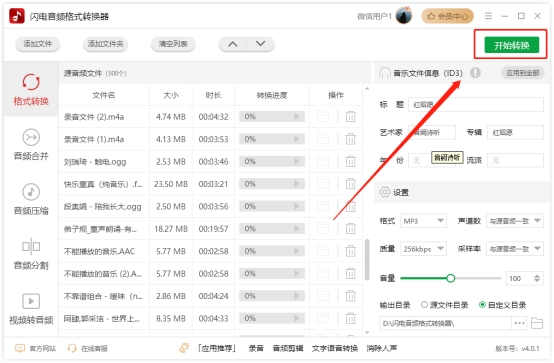Open output folder for 不能播放的音乐.AAC

tap(323, 251)
